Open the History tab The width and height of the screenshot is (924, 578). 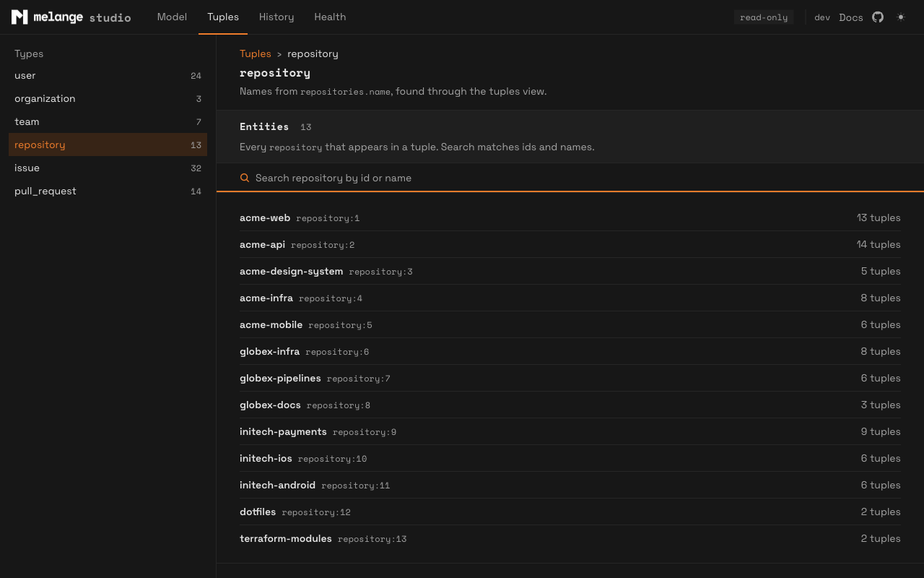(276, 17)
